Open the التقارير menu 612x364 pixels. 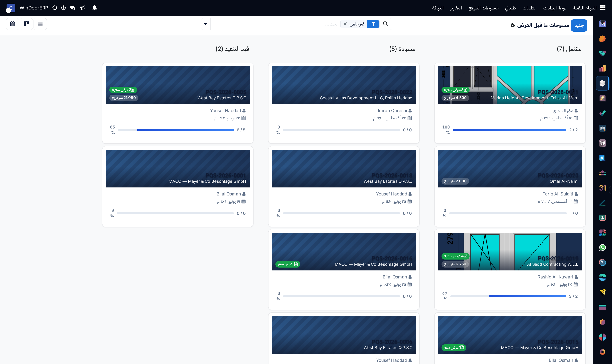click(x=456, y=8)
